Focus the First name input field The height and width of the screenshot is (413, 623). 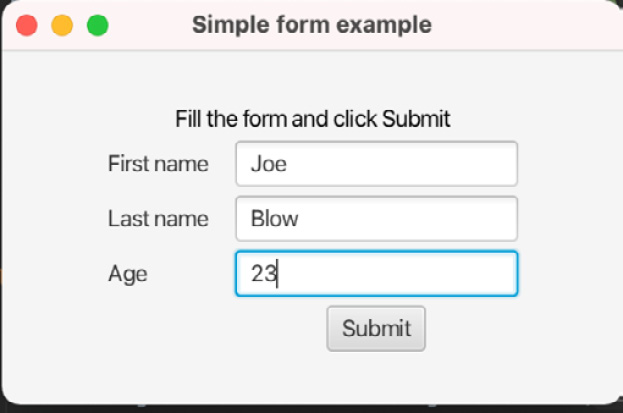point(377,164)
